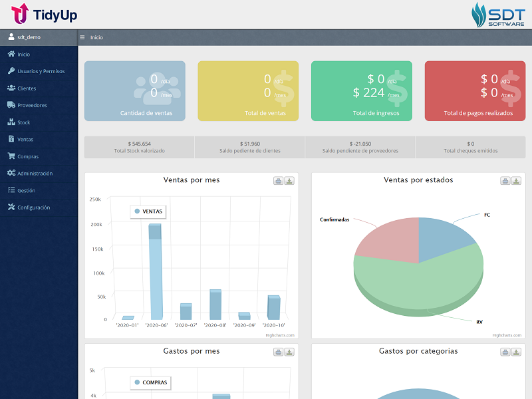Screen dimensions: 532x399
Task: Open the Ventas menu
Action: (x=39, y=139)
